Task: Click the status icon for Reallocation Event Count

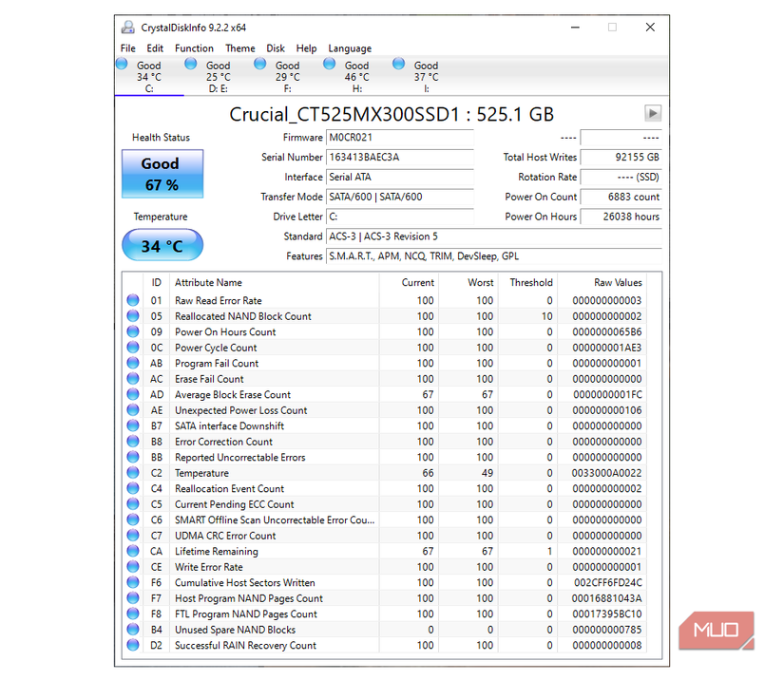Action: pos(133,488)
